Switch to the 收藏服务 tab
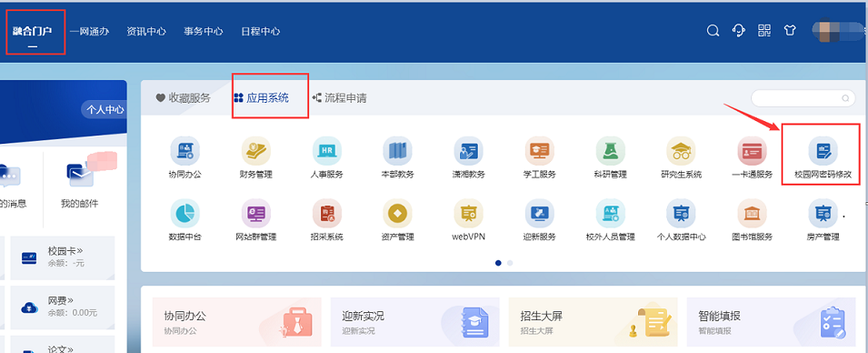Image resolution: width=868 pixels, height=353 pixels. (184, 98)
